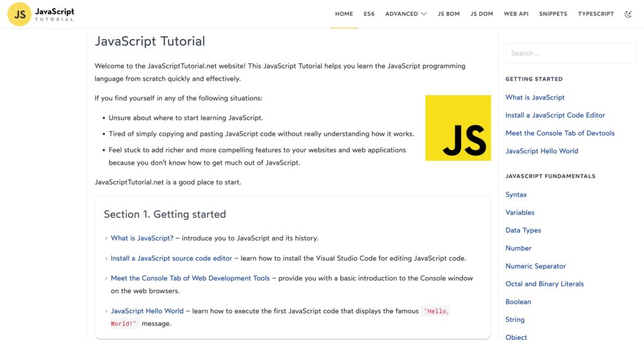This screenshot has height=340, width=644.
Task: Open the Web API navigation item
Action: tap(516, 14)
